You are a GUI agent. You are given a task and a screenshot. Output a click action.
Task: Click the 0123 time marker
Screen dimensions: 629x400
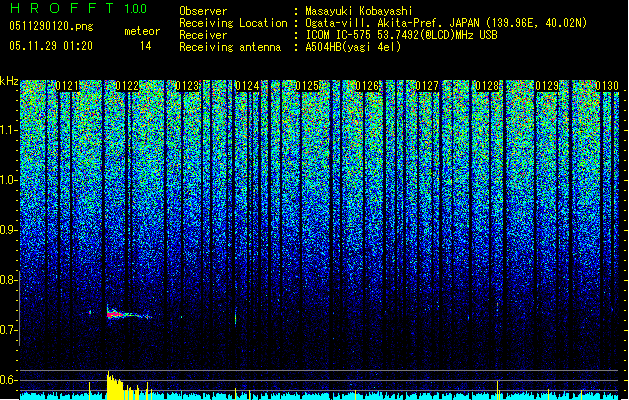(x=187, y=86)
